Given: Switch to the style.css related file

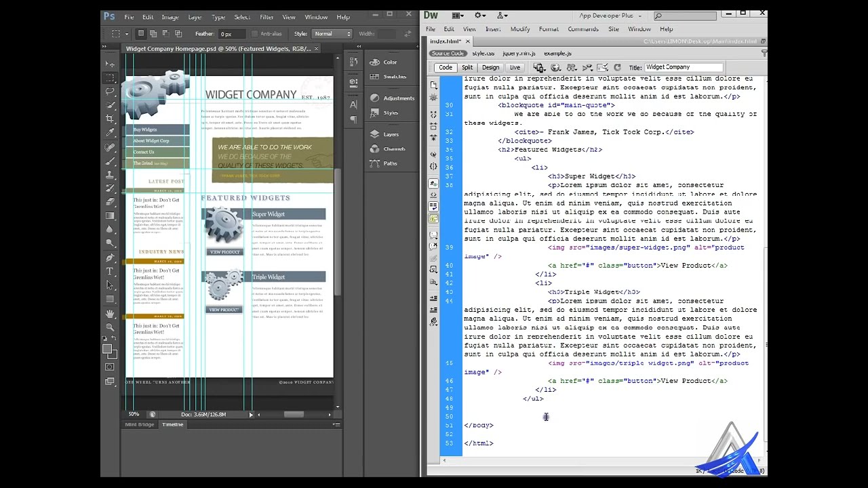Looking at the screenshot, I should tap(483, 54).
